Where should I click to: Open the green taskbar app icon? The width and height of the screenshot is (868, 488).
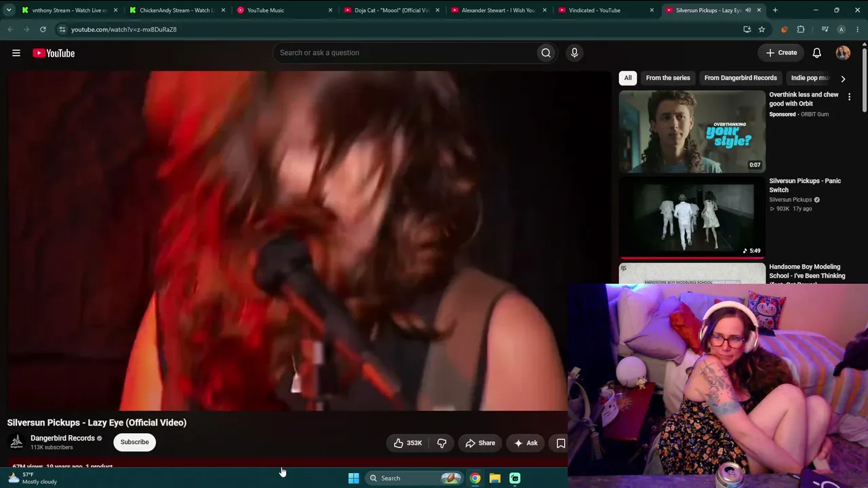point(515,478)
